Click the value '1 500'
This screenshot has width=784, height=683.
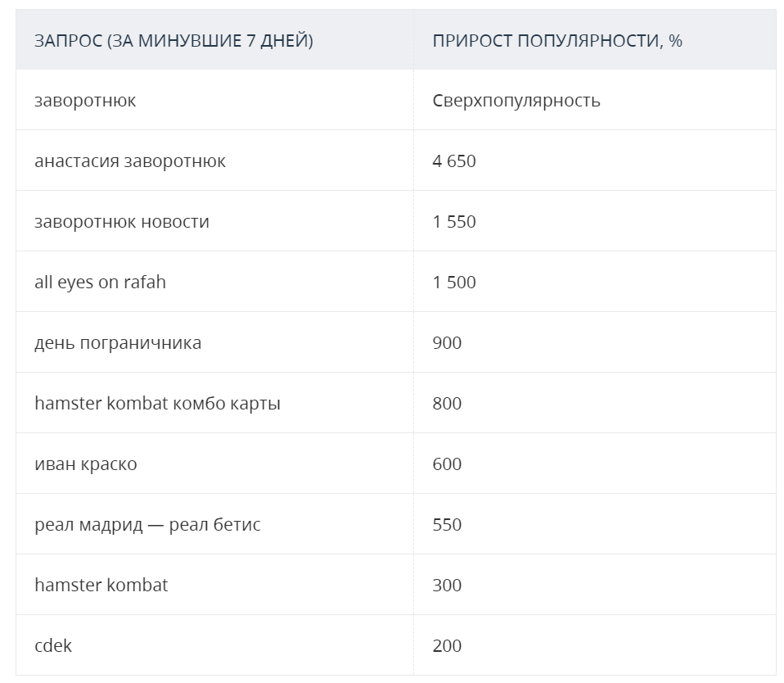454,283
